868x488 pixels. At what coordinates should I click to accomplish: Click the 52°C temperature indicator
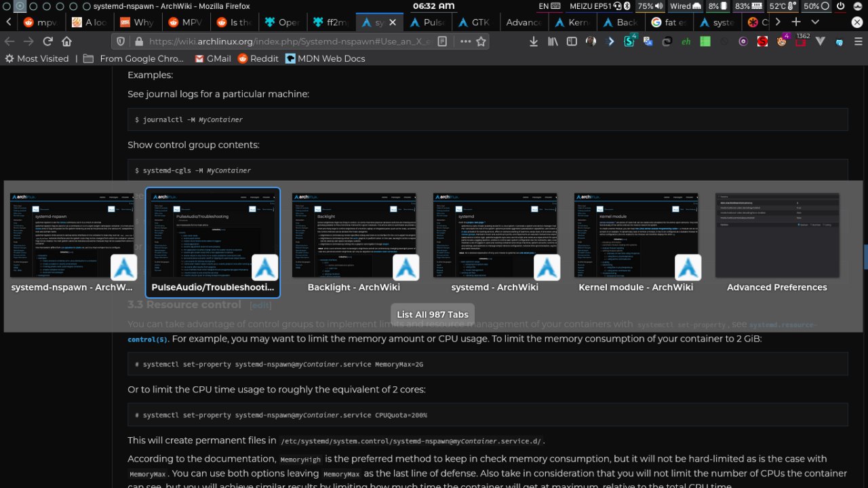click(x=782, y=5)
